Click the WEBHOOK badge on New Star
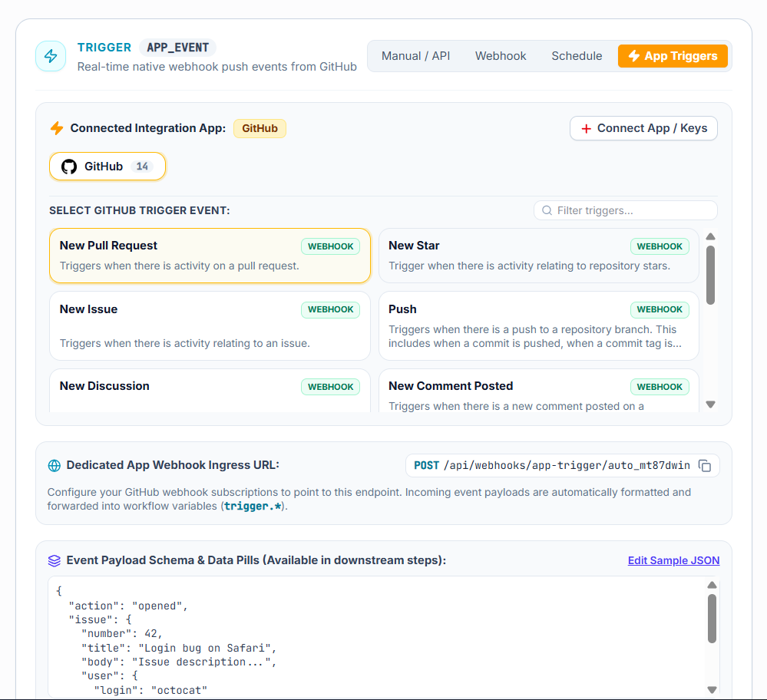The height and width of the screenshot is (700, 767). coord(660,246)
